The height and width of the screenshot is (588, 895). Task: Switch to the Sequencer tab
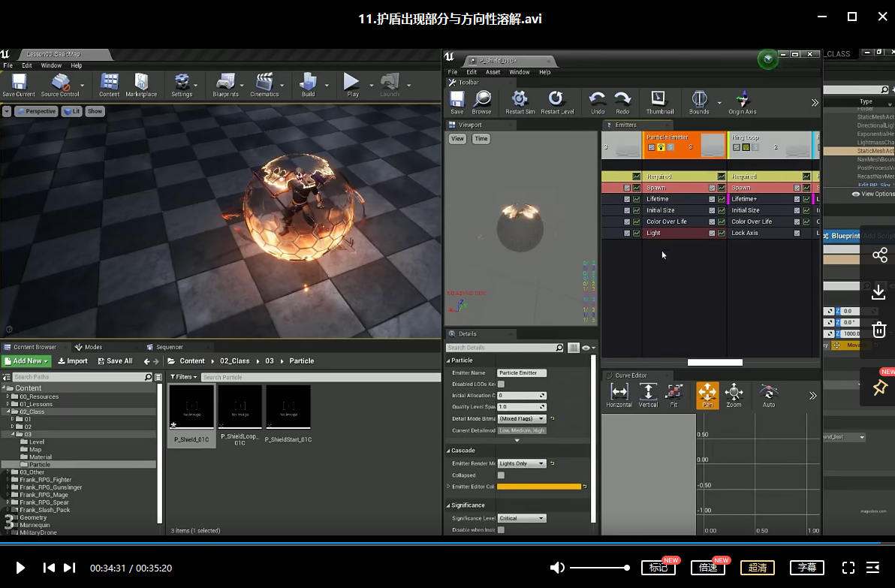pos(169,347)
